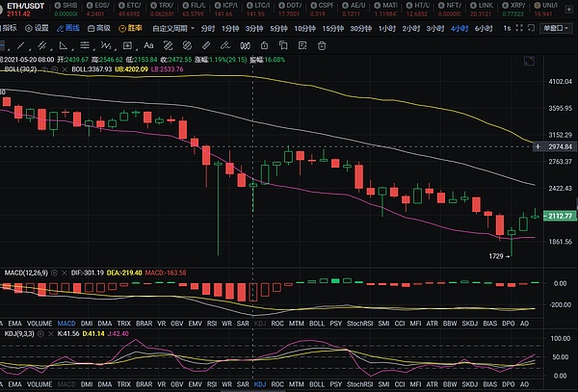Switch to the 1小时 timeframe tab

[387, 29]
